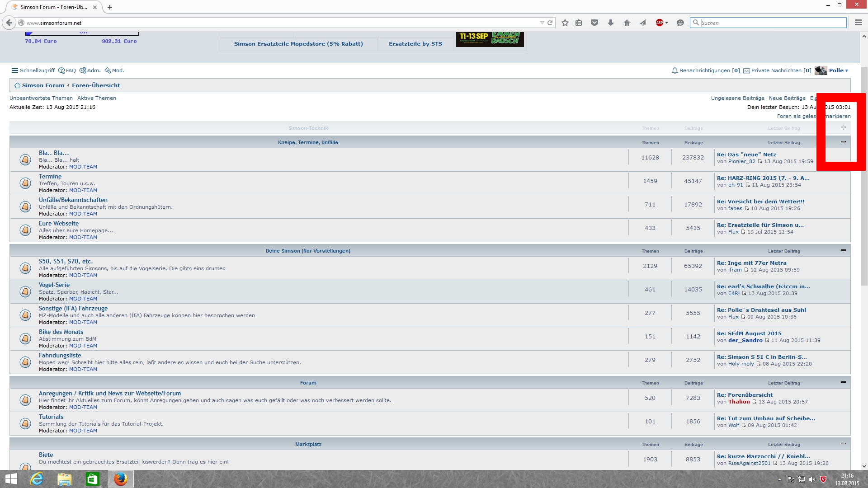Open the Pocket icon in the toolbar
This screenshot has height=488, width=868.
[x=594, y=23]
